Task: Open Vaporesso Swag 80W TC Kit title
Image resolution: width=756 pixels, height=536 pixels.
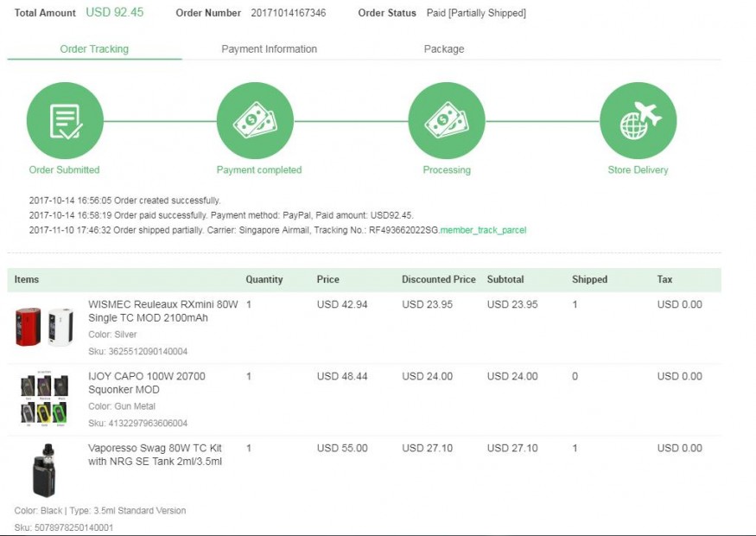Action: pyautogui.click(x=156, y=455)
